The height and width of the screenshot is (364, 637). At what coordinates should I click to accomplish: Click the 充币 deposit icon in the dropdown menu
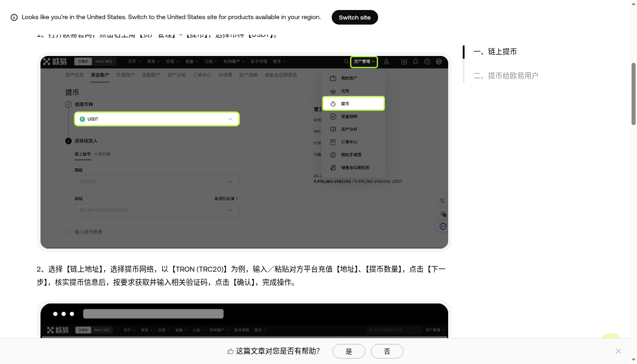pos(333,91)
